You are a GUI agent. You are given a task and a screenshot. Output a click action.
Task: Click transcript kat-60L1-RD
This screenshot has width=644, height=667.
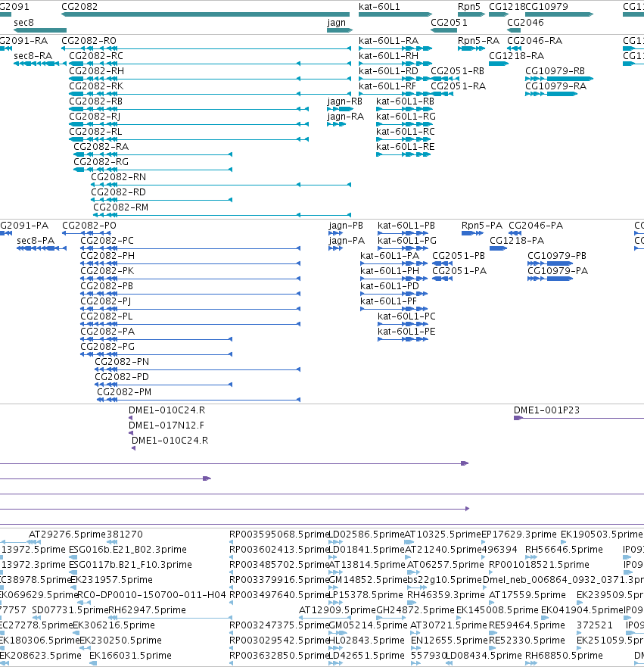[x=395, y=79]
